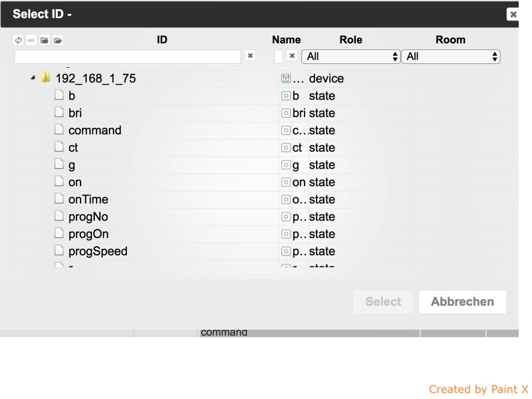The width and height of the screenshot is (532, 399).
Task: Click the device icon for 192_168_1_75
Action: pos(286,78)
